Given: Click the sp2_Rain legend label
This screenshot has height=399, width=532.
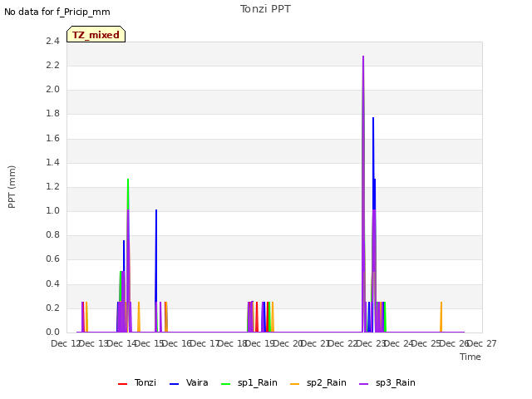Looking at the screenshot, I should tap(327, 382).
